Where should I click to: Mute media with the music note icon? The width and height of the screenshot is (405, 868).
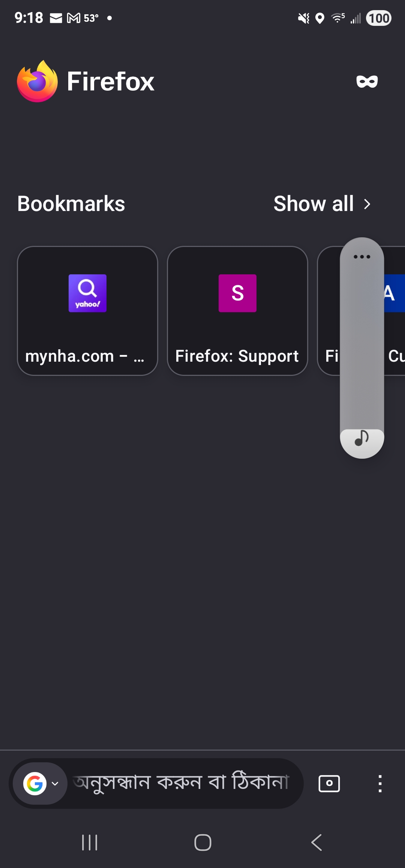(x=362, y=438)
